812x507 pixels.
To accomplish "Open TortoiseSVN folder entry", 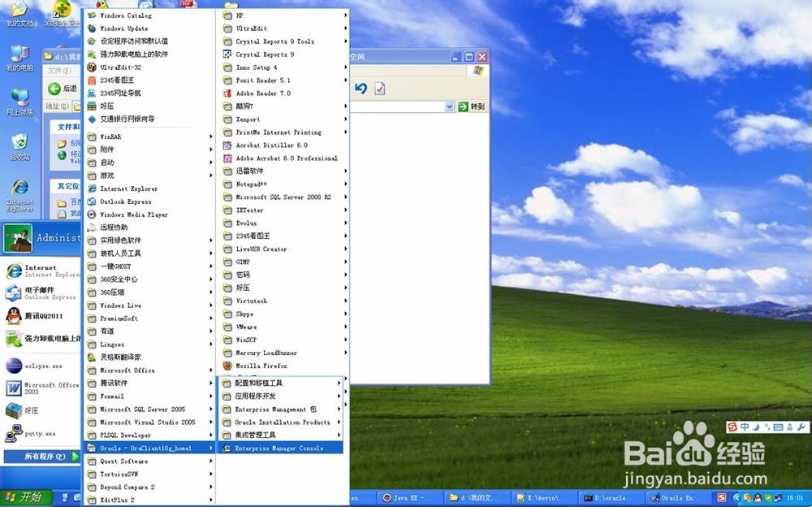I will (149, 474).
